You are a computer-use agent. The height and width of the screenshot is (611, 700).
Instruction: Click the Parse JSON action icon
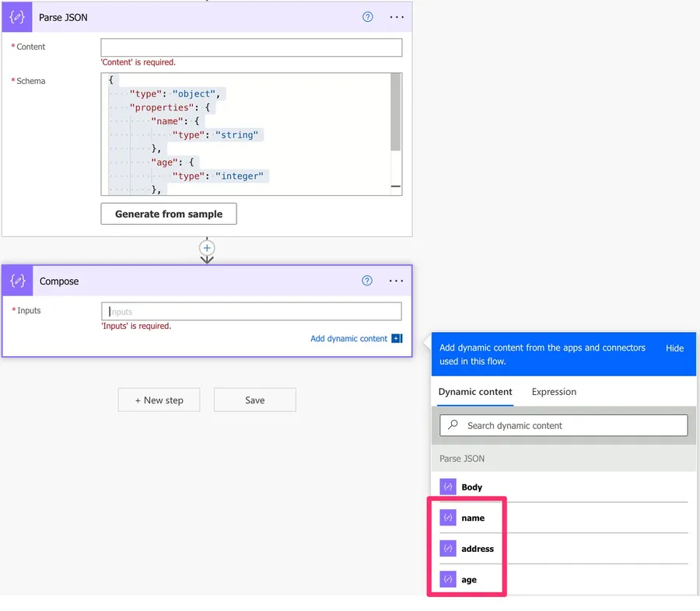[x=17, y=17]
